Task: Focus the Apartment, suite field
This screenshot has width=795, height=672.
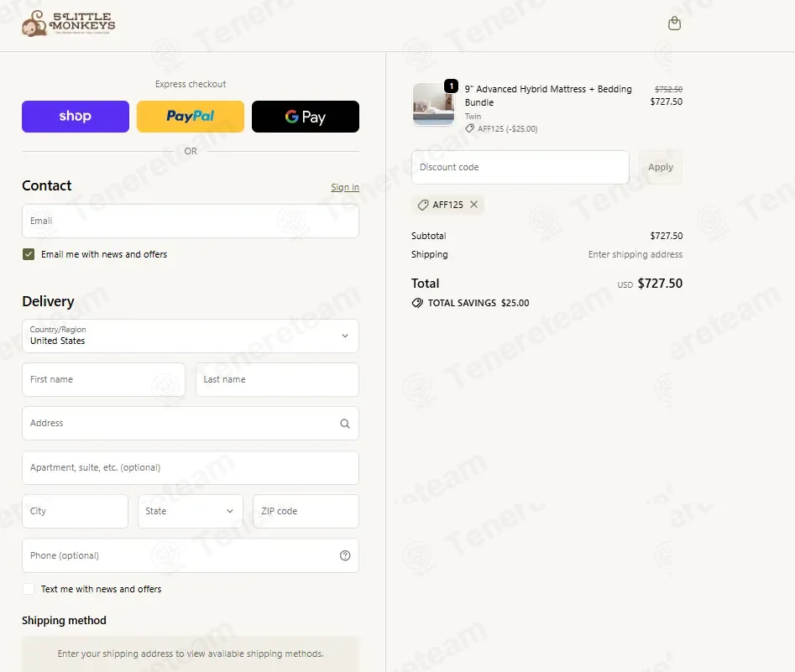Action: point(190,468)
